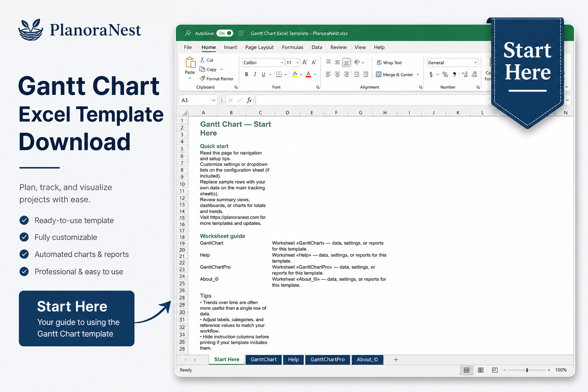
Task: Click the Decrease Font Size icon
Action: point(314,62)
